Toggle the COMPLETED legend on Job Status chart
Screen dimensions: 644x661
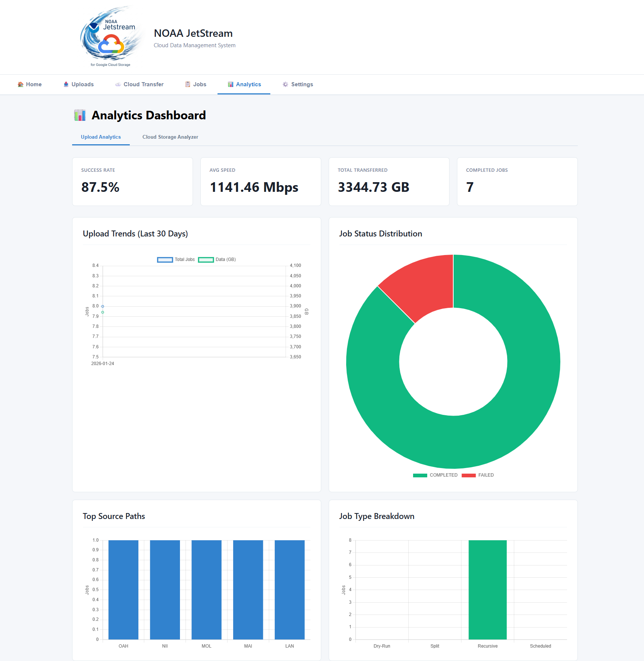pos(435,475)
